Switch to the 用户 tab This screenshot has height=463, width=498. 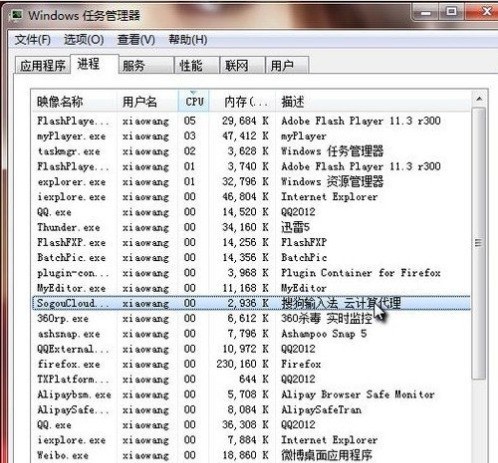point(287,65)
